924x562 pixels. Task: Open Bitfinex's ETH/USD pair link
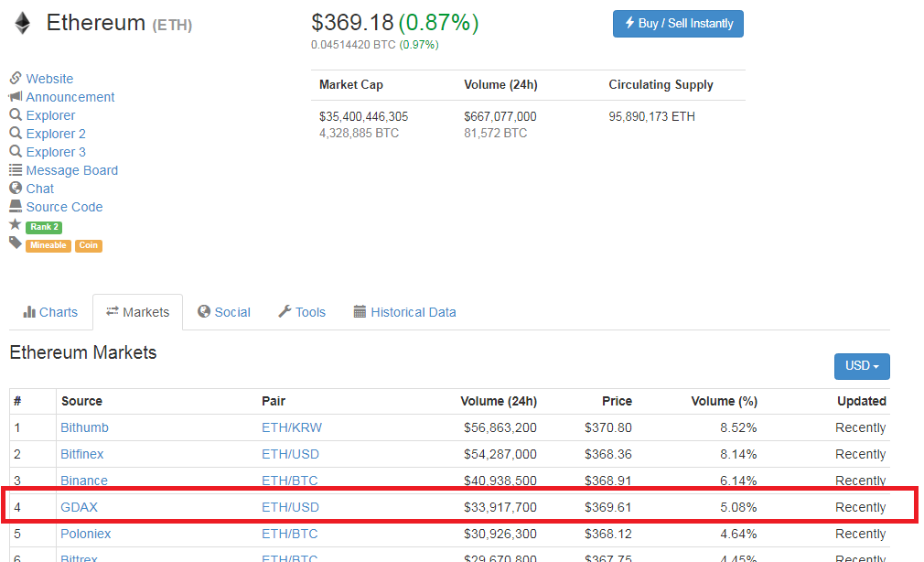[291, 454]
